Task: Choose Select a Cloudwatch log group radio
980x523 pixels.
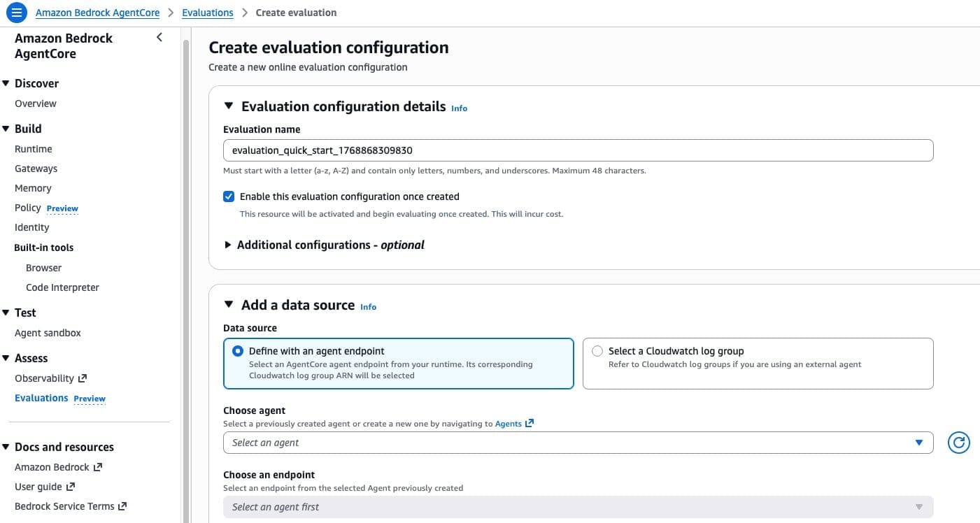Action: 597,351
